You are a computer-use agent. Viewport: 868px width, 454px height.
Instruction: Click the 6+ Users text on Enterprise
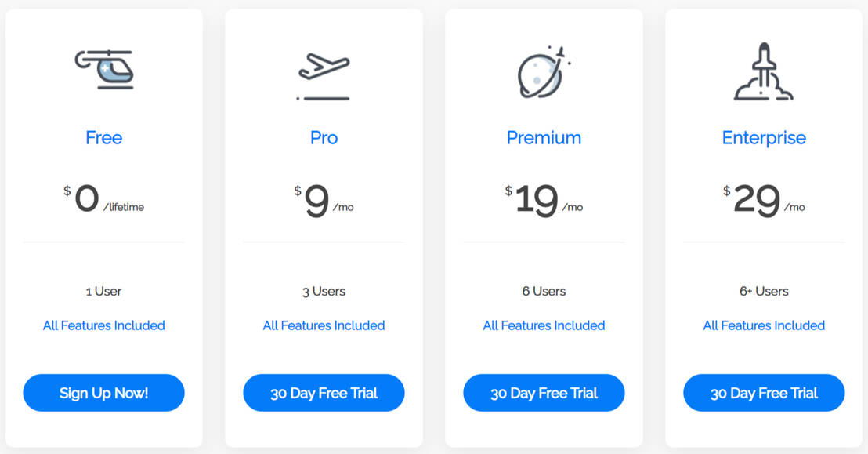764,291
